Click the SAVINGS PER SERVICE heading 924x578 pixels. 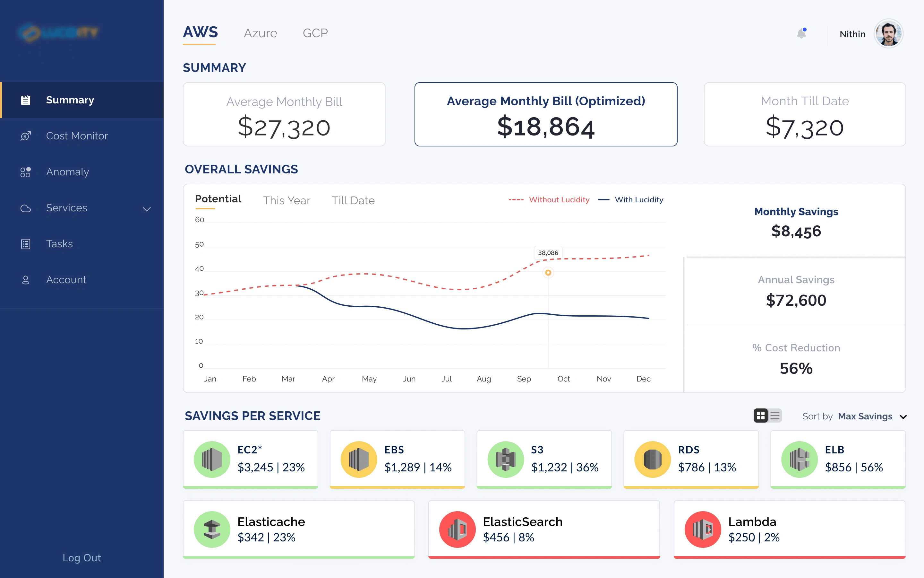[252, 416]
